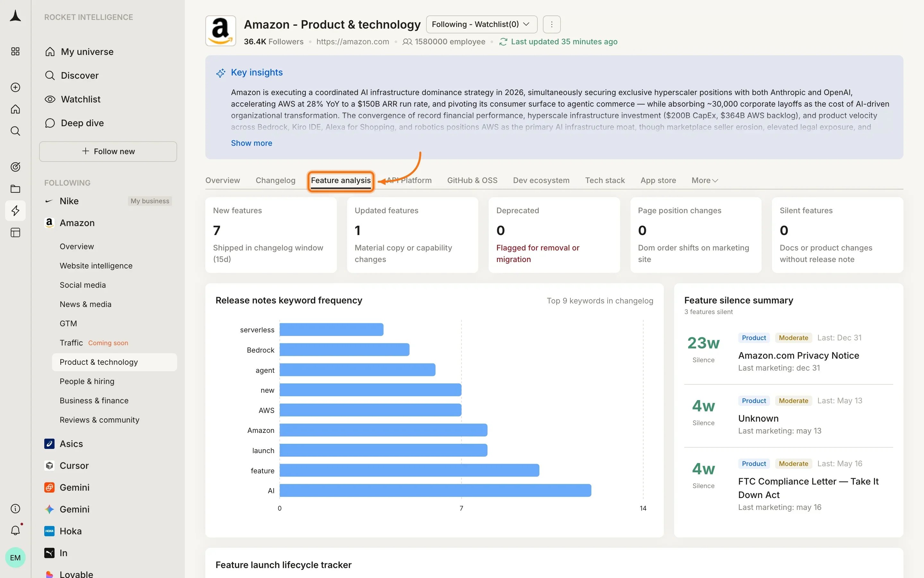This screenshot has height=578, width=924.
Task: Click the Puma 'In' logo icon
Action: click(49, 553)
